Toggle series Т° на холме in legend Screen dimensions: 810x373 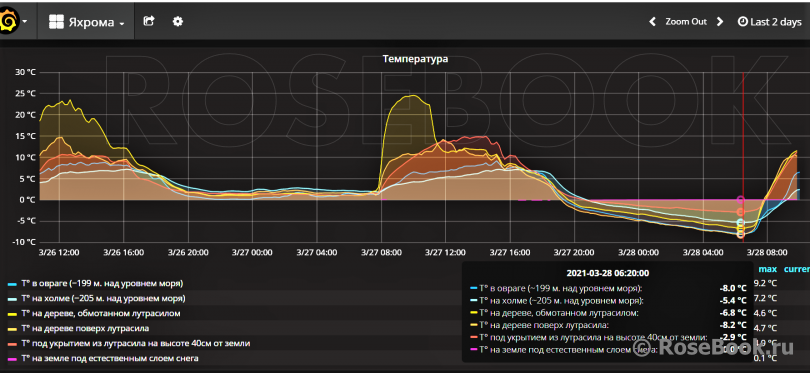pos(103,298)
